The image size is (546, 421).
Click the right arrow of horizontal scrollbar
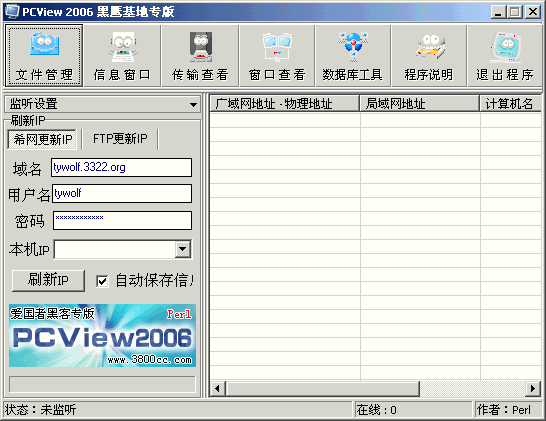[532, 389]
